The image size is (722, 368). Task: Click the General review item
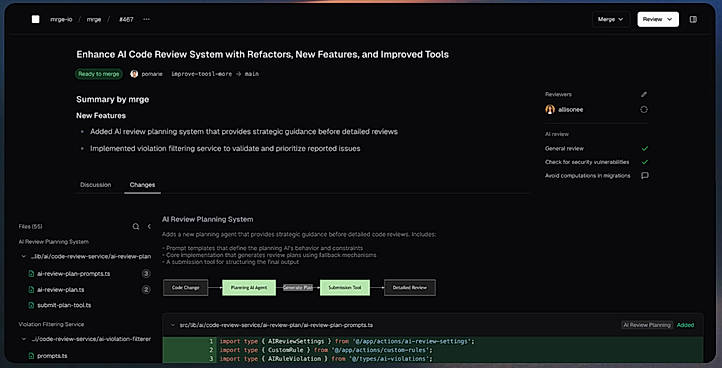564,149
